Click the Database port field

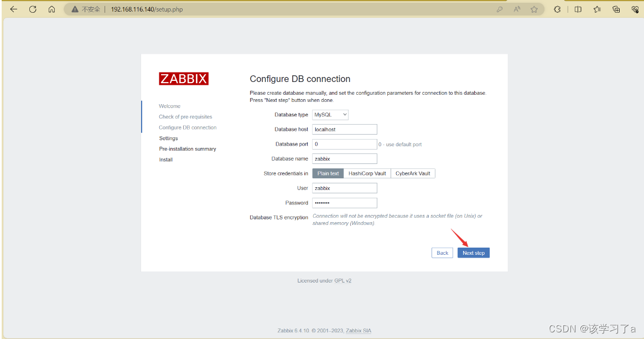[x=345, y=144]
